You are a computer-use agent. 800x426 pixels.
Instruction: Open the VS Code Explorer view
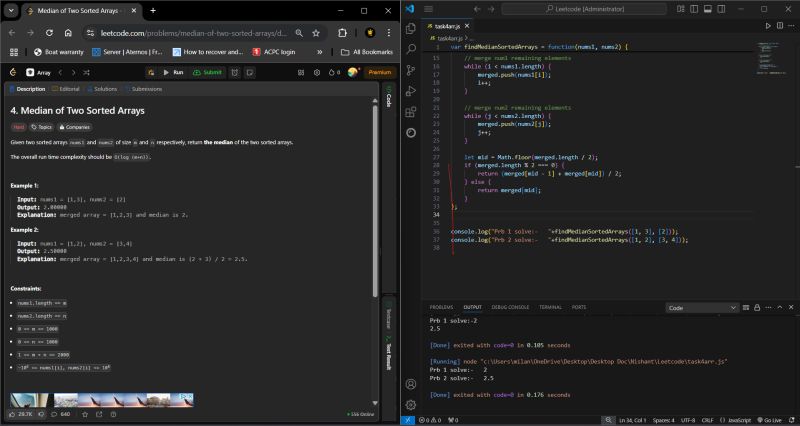411,29
